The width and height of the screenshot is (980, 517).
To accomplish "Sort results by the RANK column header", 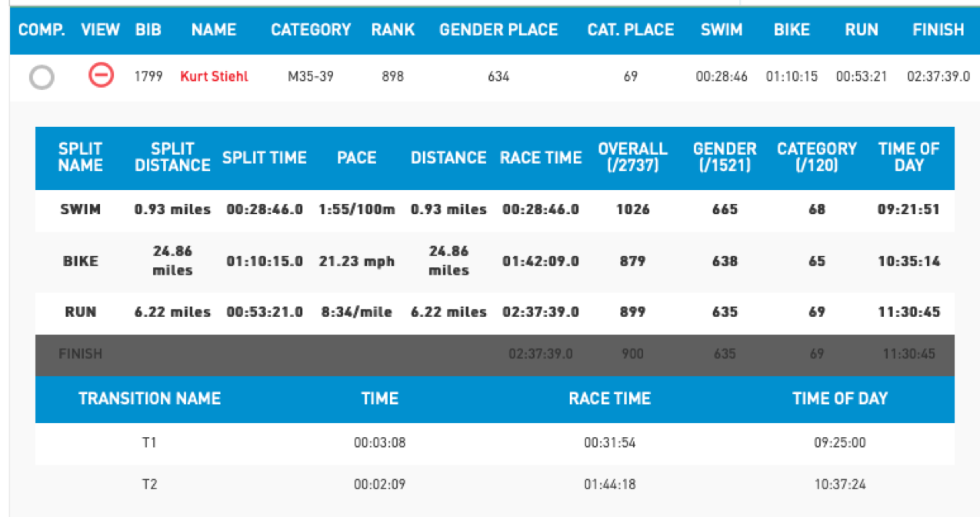I will (393, 30).
